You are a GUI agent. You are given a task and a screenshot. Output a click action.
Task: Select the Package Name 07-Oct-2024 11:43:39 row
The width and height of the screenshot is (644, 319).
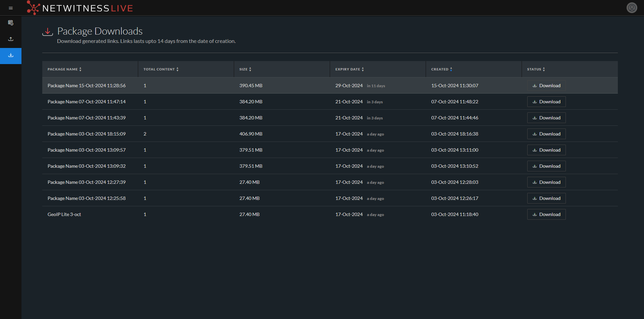(x=87, y=118)
